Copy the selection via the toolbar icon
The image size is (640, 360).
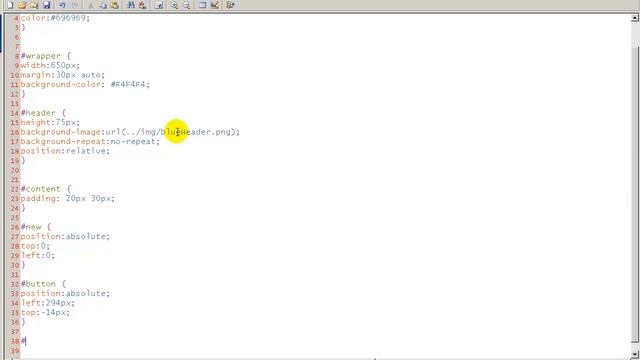coord(103,5)
